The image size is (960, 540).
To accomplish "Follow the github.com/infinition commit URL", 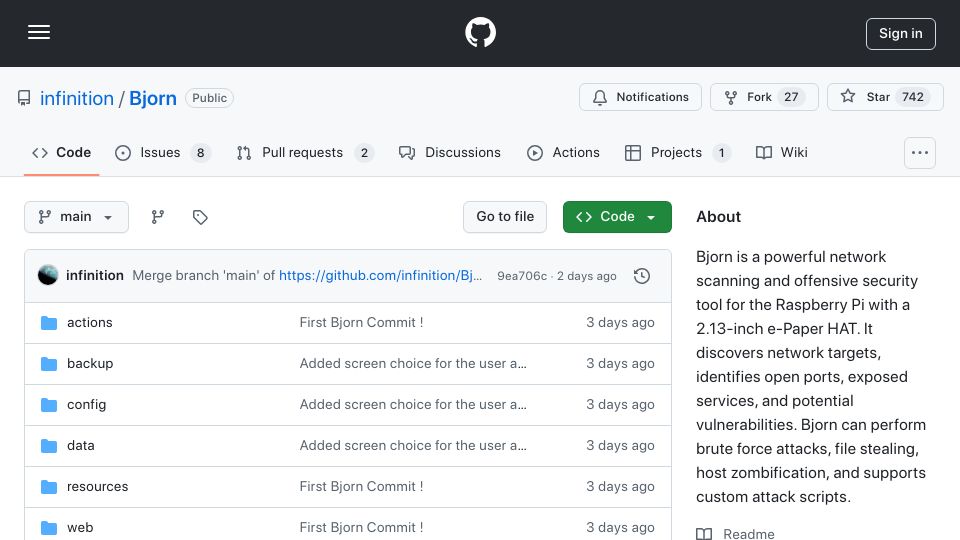I will (x=380, y=276).
